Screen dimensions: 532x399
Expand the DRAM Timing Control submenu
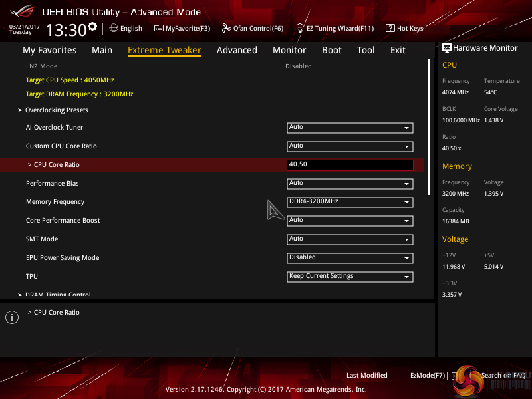(58, 295)
